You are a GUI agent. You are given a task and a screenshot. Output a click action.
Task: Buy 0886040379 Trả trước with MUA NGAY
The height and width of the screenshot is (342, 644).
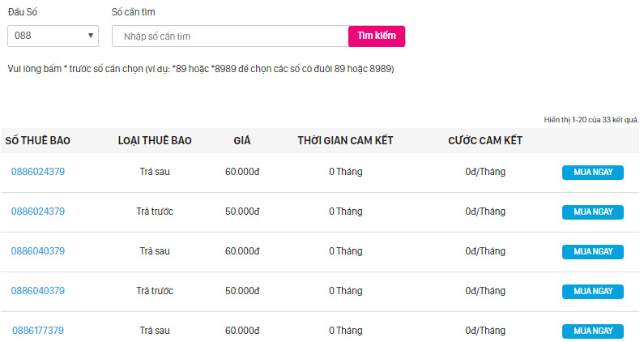click(593, 292)
